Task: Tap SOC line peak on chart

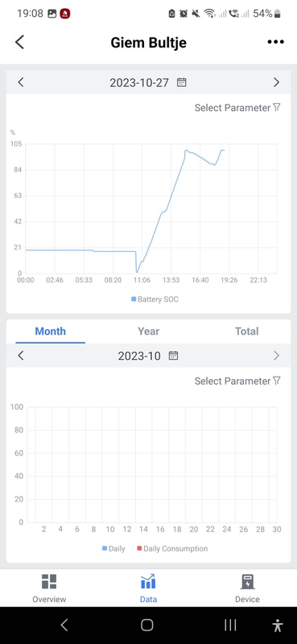Action: [x=186, y=151]
